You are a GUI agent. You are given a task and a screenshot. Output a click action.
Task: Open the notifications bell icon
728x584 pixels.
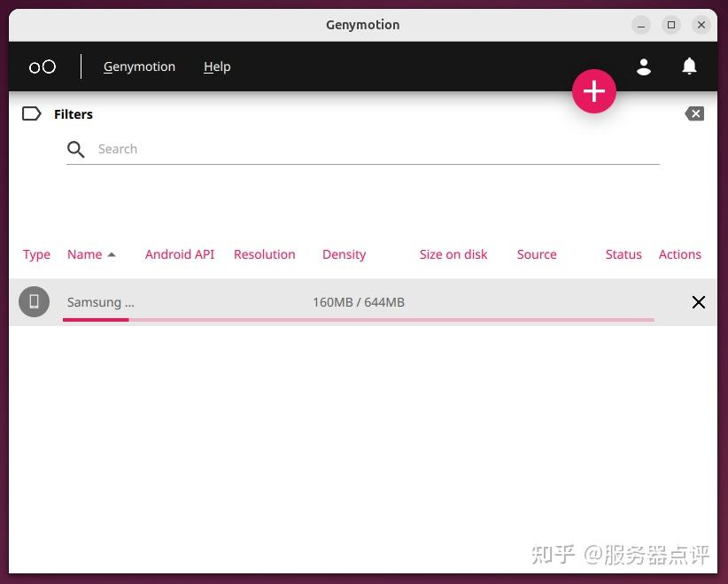click(x=690, y=66)
